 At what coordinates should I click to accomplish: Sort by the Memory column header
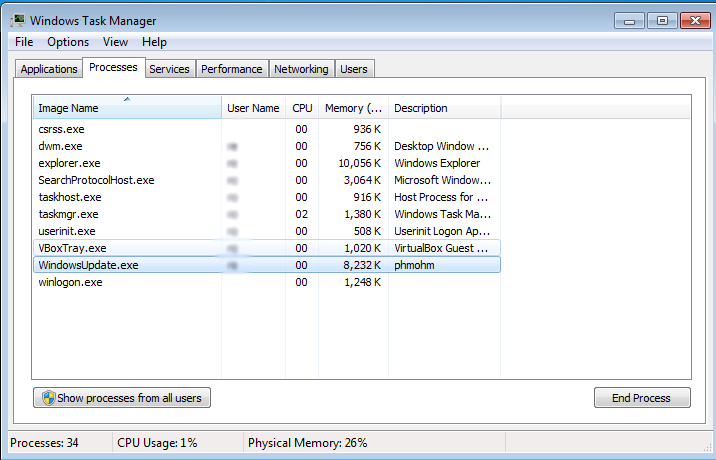coord(353,108)
